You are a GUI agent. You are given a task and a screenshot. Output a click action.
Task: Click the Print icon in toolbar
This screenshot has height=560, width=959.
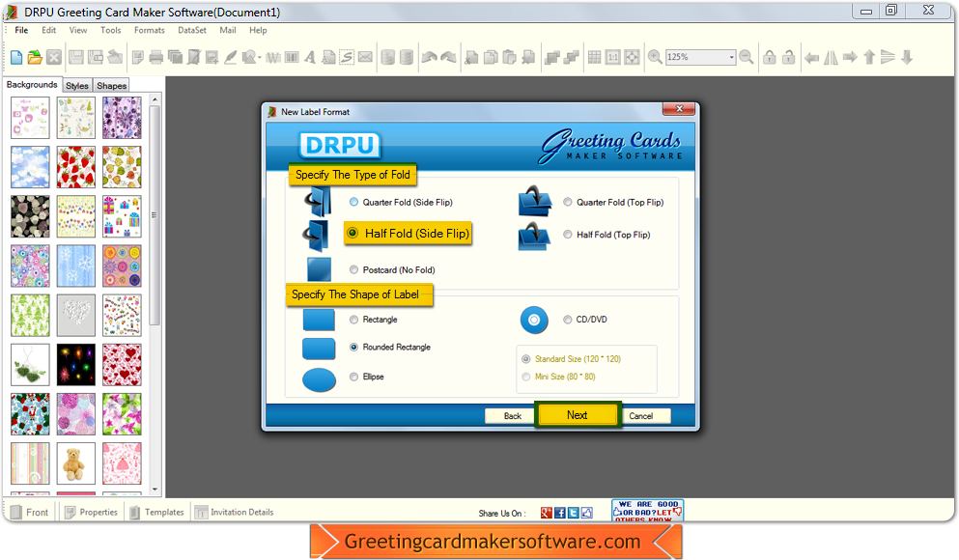(x=155, y=58)
